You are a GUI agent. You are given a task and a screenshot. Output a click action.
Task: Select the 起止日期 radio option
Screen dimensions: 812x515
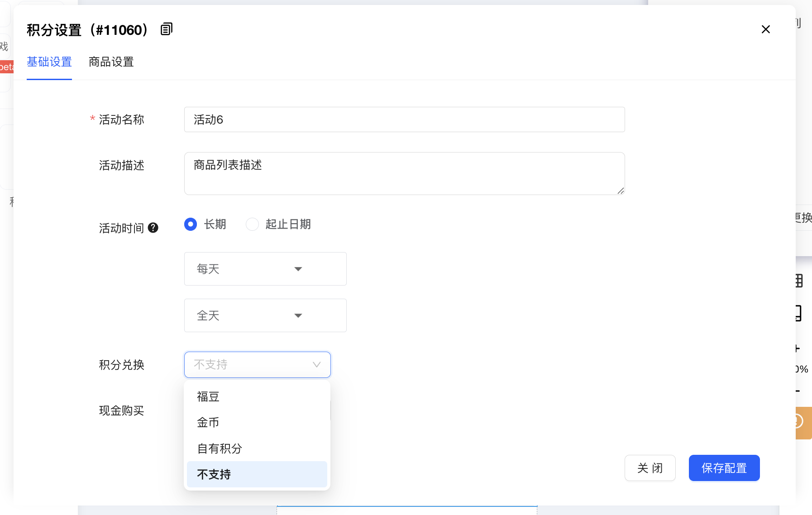point(252,224)
